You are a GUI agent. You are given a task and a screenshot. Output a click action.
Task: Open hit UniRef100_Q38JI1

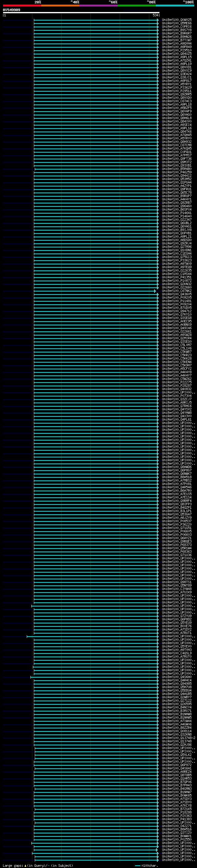[177, 78]
